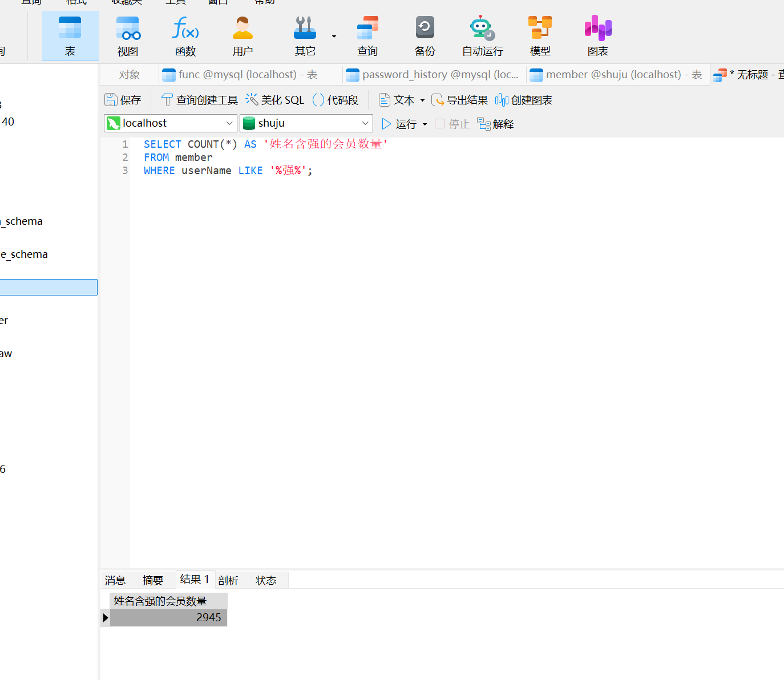Open the 文本 dropdown arrow
This screenshot has width=784, height=680.
[x=423, y=100]
